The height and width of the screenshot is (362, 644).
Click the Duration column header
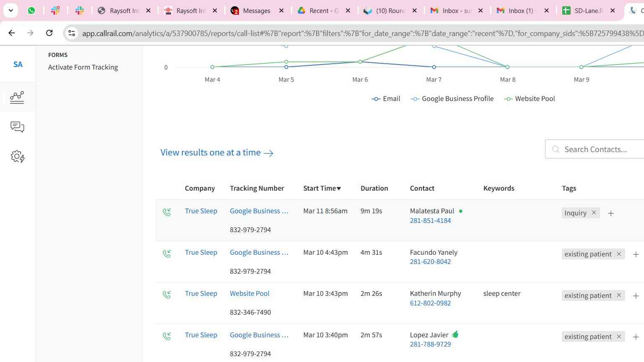coord(374,188)
